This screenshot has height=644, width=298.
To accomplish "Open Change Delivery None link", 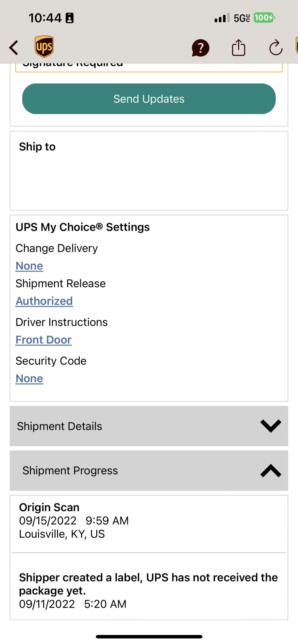I will [x=29, y=266].
